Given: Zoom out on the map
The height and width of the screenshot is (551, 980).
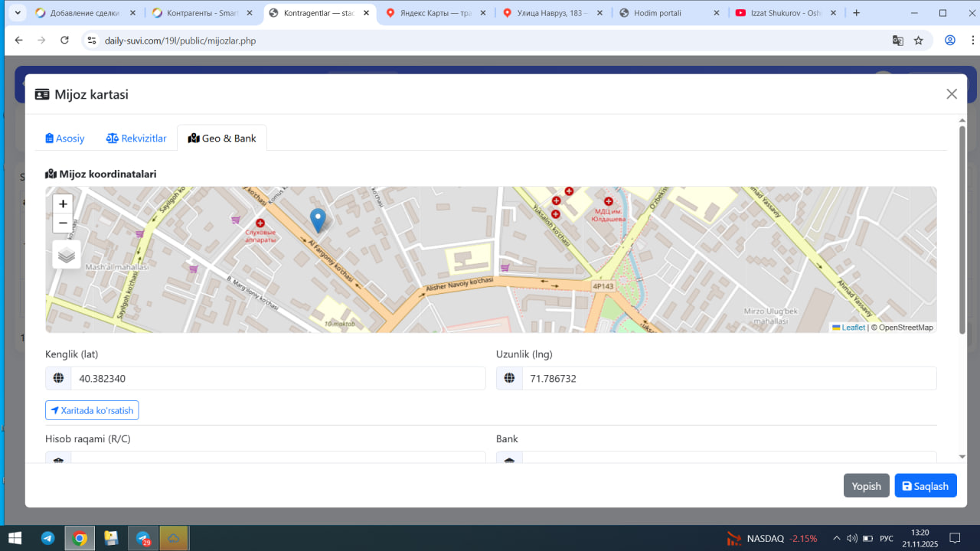Looking at the screenshot, I should click(x=63, y=223).
